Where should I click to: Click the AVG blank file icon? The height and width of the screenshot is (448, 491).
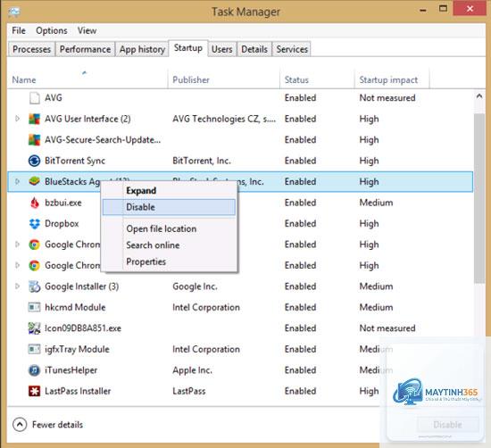[x=35, y=98]
